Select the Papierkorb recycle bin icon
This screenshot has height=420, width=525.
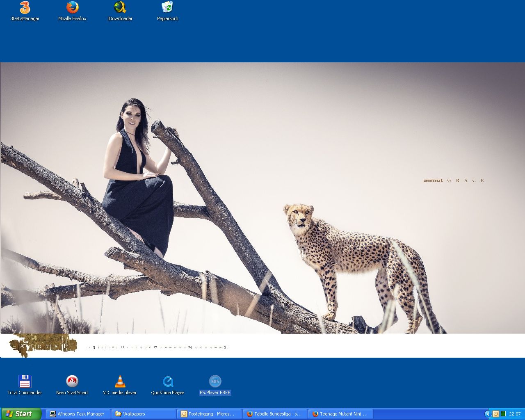click(x=167, y=8)
